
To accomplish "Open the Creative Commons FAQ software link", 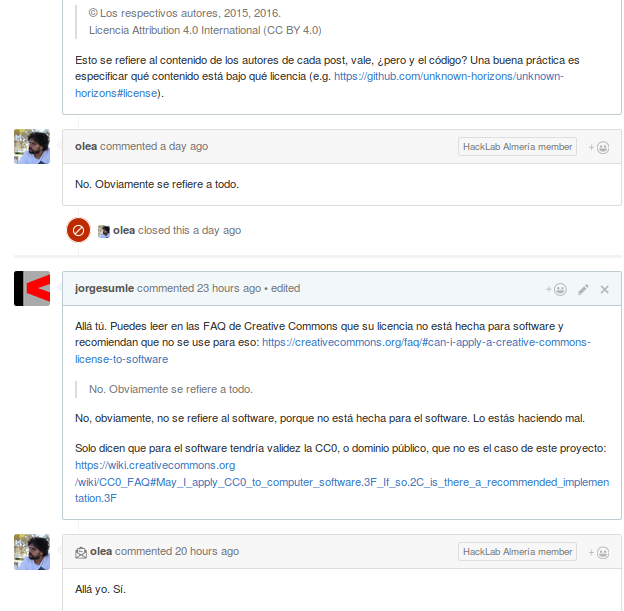I will click(x=425, y=342).
